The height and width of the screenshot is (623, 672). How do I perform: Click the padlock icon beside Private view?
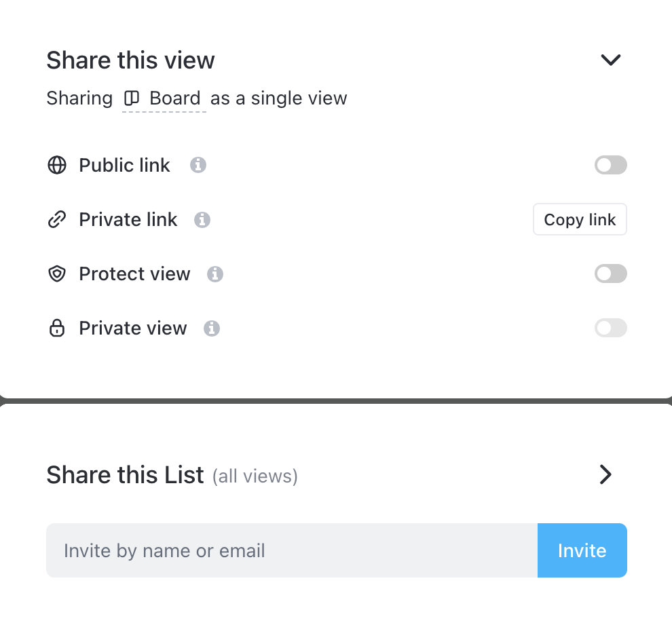point(57,328)
